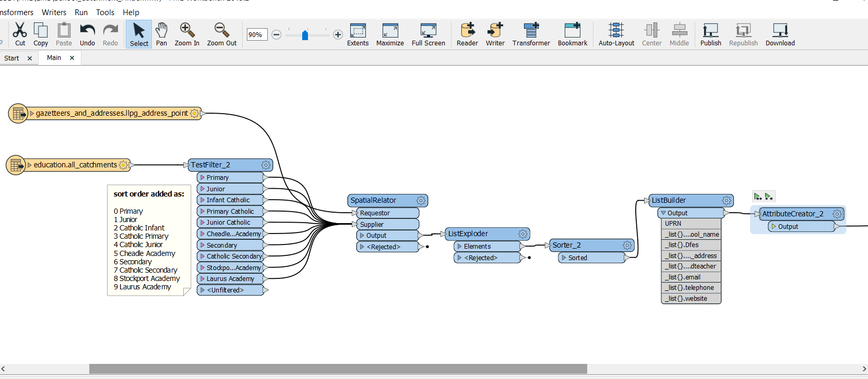
Task: Insert a Bookmark on canvas
Action: (573, 34)
